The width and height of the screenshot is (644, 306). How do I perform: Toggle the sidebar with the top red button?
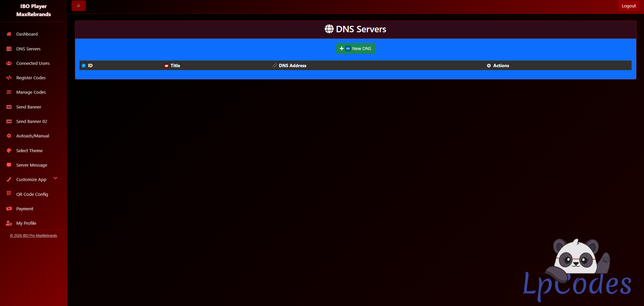click(x=78, y=6)
